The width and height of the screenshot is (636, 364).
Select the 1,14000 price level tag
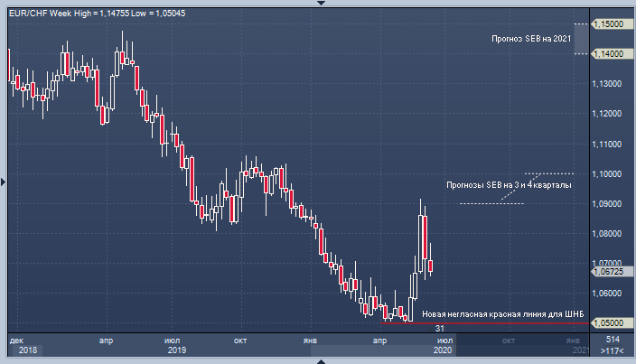tap(610, 54)
